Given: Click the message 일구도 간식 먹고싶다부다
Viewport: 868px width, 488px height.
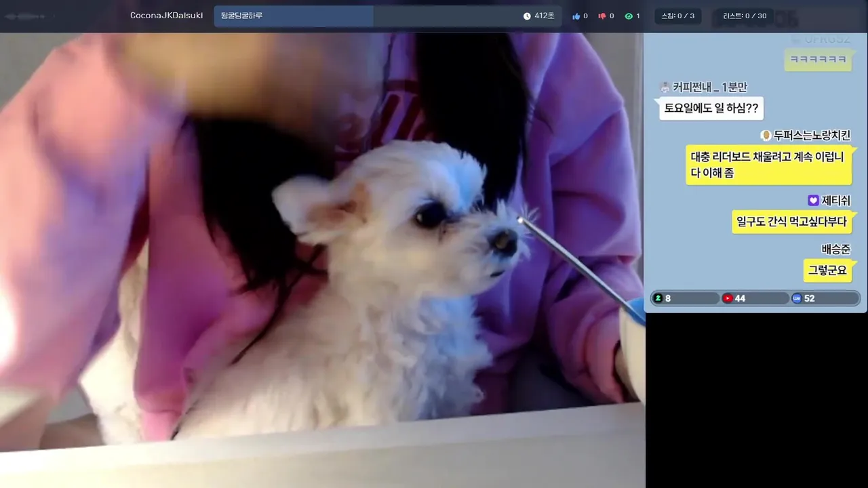Looking at the screenshot, I should [x=792, y=222].
